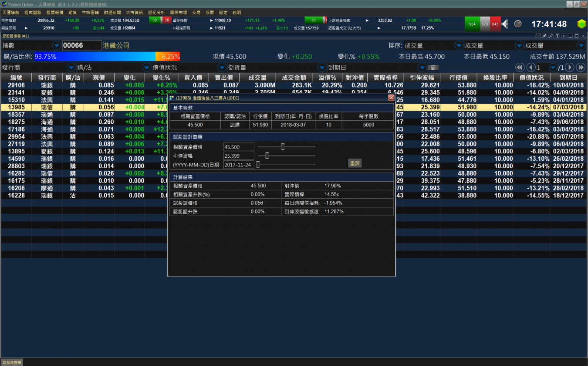The width and height of the screenshot is (588, 366).
Task: Jump to last page of warrant results
Action: pos(581,68)
